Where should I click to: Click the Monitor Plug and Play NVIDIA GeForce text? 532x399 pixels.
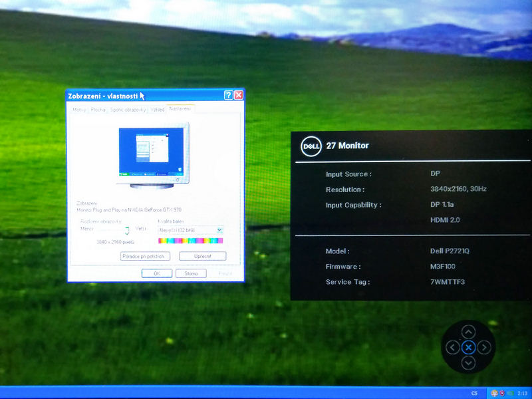tap(129, 209)
